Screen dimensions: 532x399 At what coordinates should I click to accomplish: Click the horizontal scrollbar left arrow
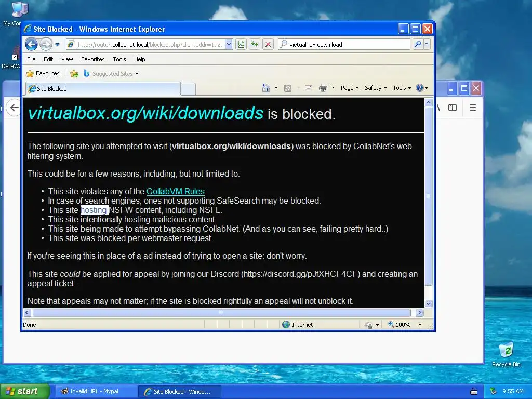click(28, 312)
